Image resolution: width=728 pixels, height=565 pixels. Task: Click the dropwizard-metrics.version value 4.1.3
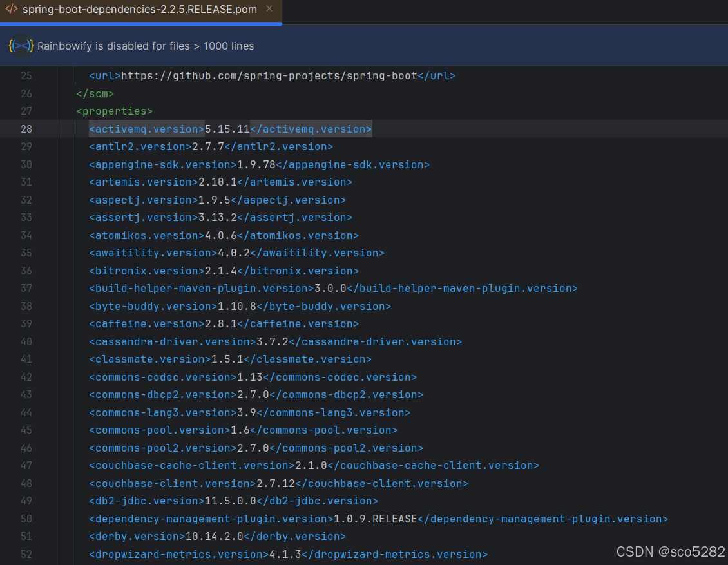point(285,554)
